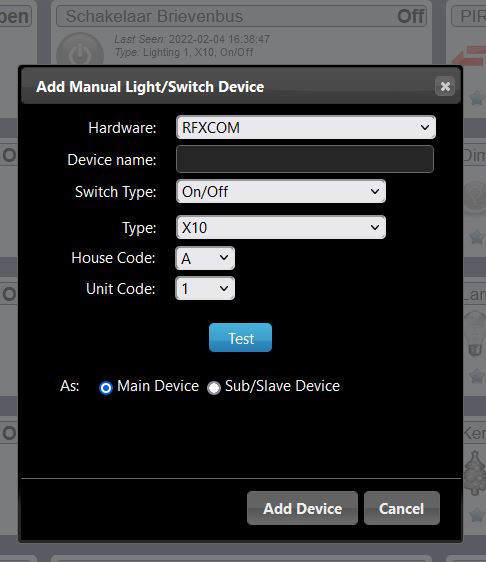Expand the Switch Type dropdown
This screenshot has width=486, height=562.
coord(281,191)
